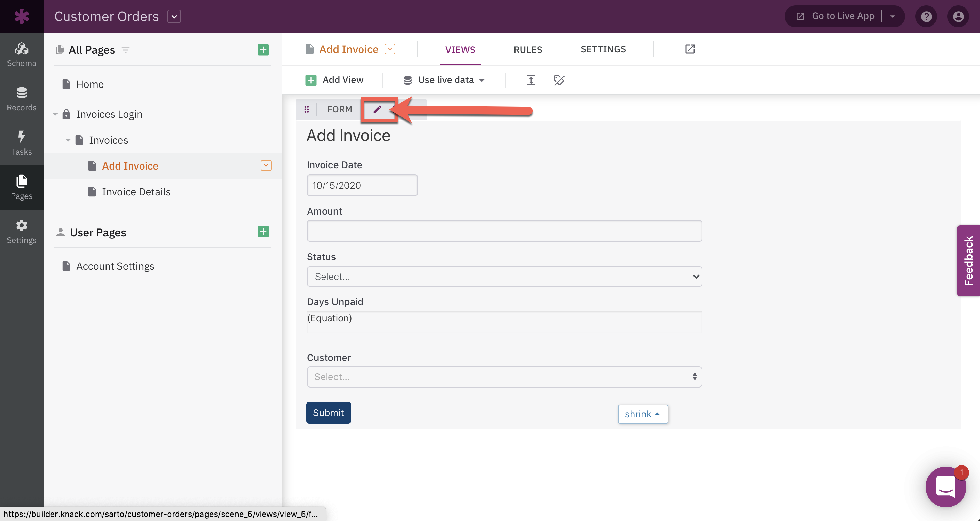Viewport: 980px width, 521px height.
Task: Click the Add View button label
Action: (x=343, y=80)
